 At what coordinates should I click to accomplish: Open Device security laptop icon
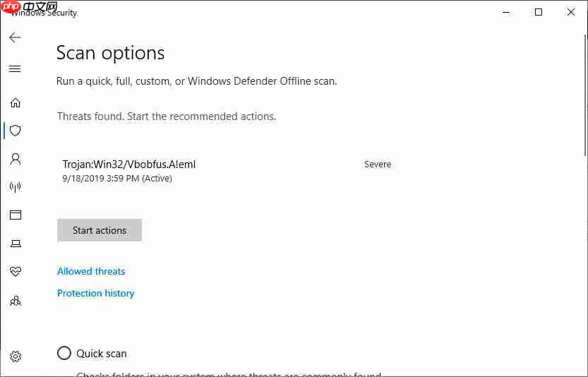click(16, 244)
